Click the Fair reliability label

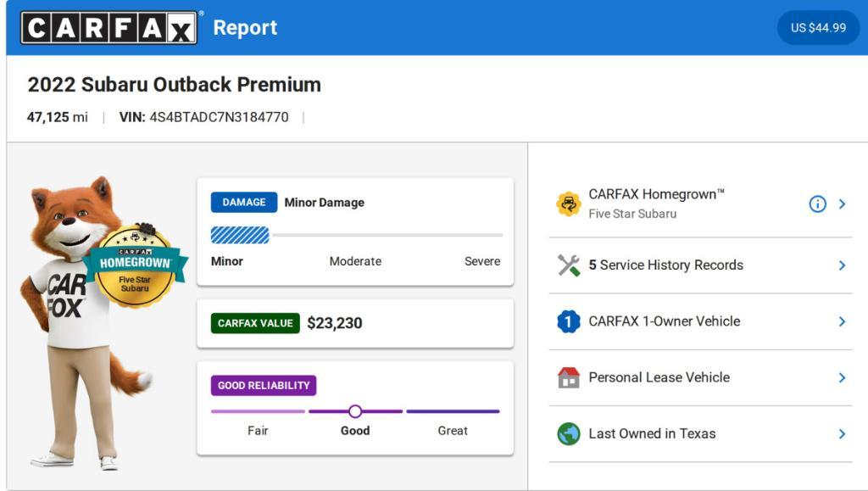point(258,431)
